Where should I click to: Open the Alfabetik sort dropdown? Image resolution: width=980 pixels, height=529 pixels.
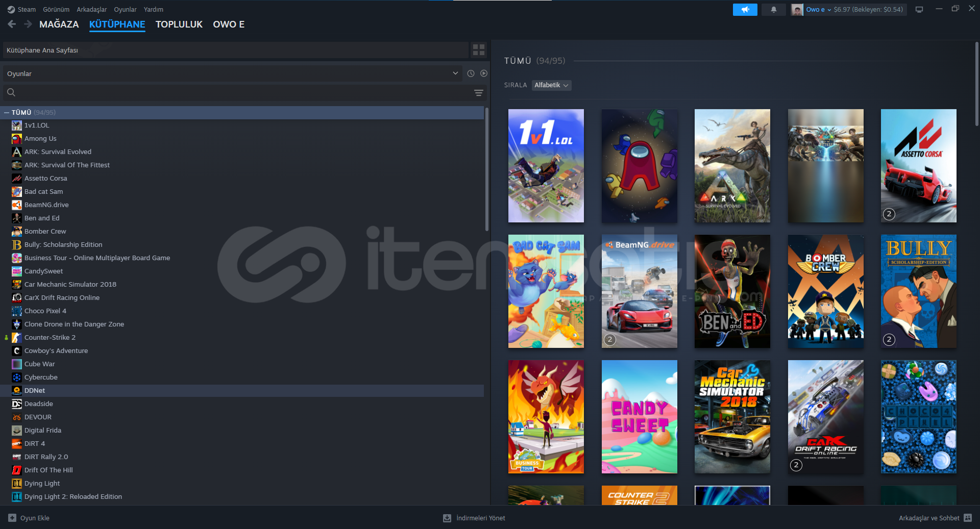tap(551, 85)
